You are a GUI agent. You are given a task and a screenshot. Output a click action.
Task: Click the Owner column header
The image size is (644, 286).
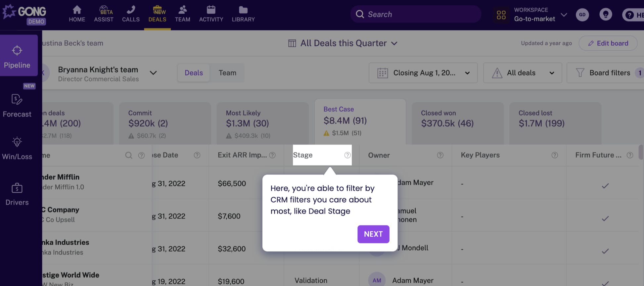379,155
